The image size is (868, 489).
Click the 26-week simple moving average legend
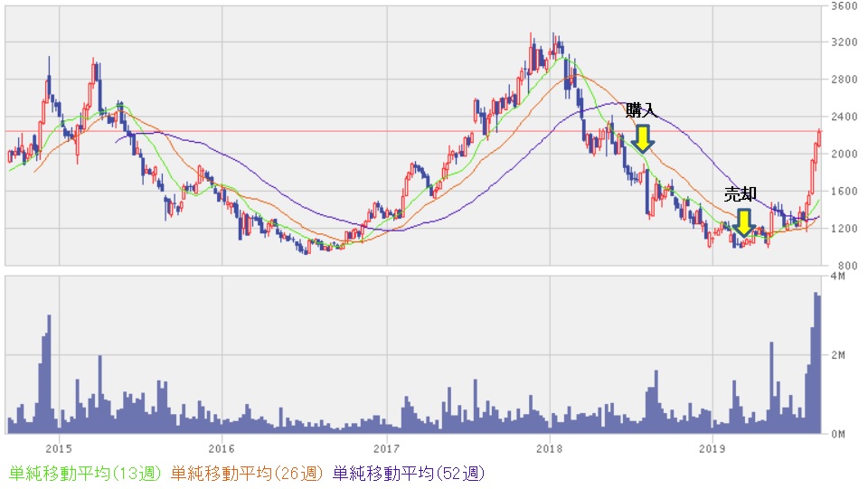pyautogui.click(x=246, y=474)
